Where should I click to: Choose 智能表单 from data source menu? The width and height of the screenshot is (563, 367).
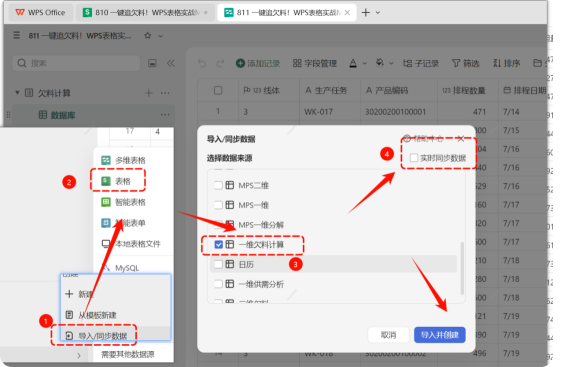click(x=123, y=223)
